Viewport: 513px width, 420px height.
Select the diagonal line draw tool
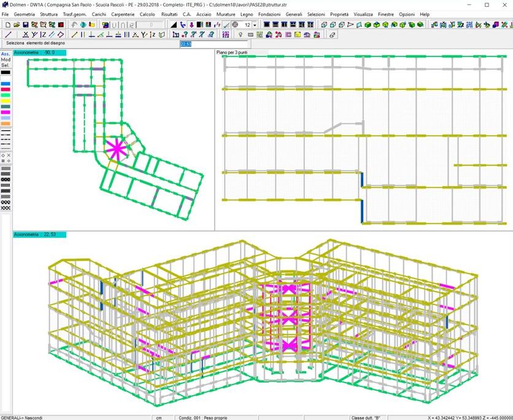(x=7, y=35)
